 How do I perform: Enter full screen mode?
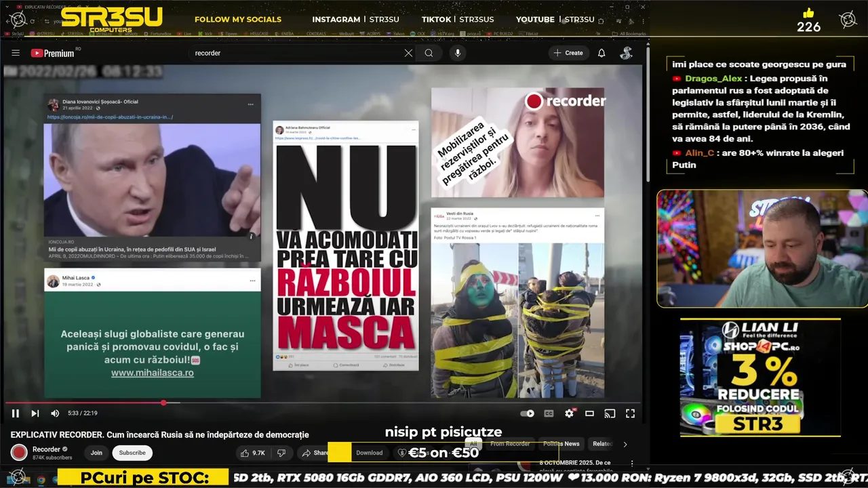click(630, 413)
